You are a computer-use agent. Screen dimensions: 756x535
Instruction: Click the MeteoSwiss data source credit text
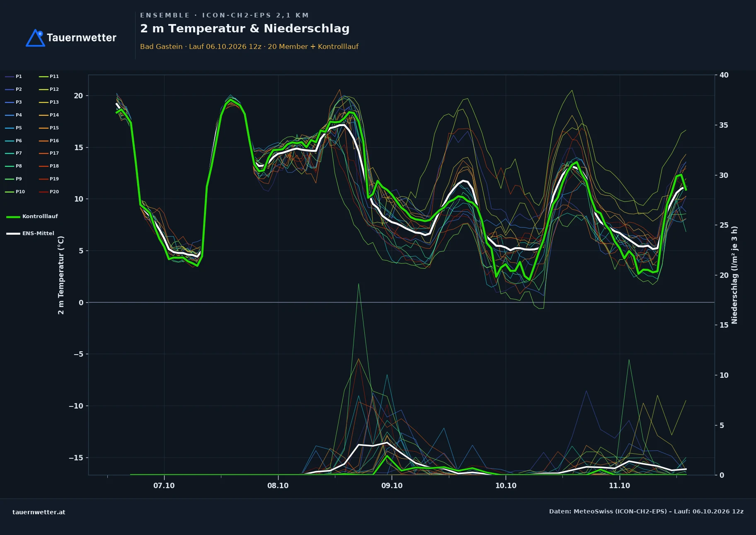646,512
